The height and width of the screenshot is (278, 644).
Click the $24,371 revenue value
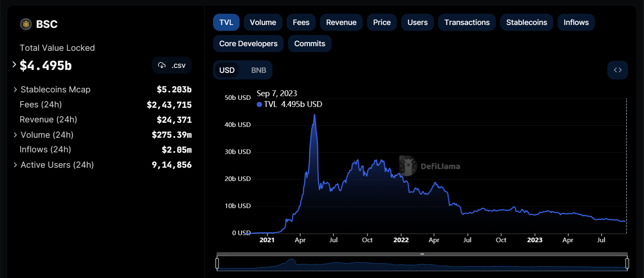point(174,120)
